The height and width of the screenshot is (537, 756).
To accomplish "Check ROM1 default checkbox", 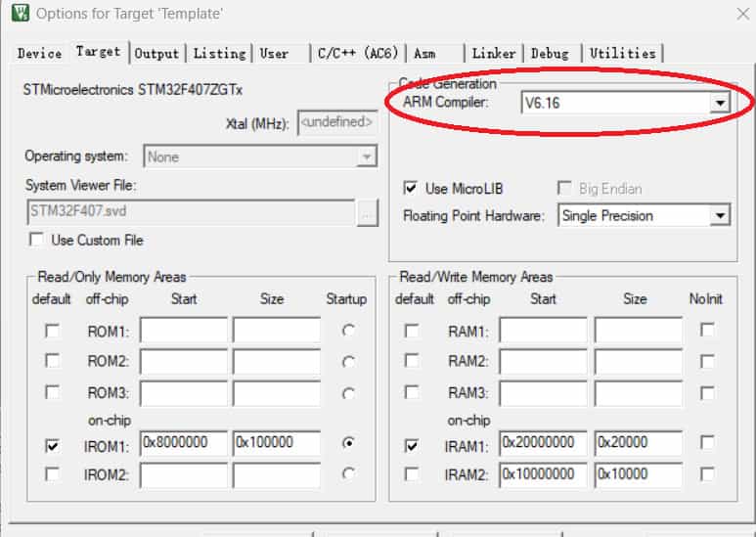I will [52, 332].
